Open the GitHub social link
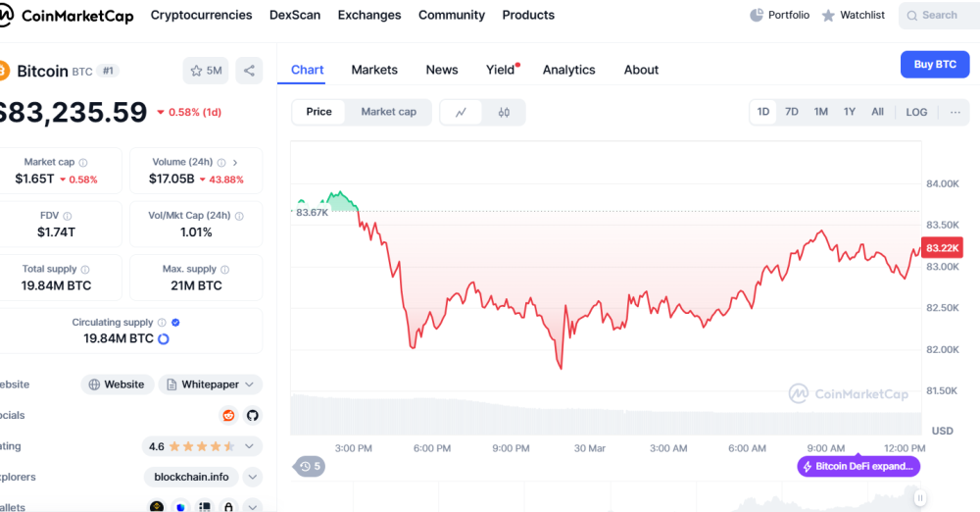This screenshot has width=980, height=512. coord(253,415)
